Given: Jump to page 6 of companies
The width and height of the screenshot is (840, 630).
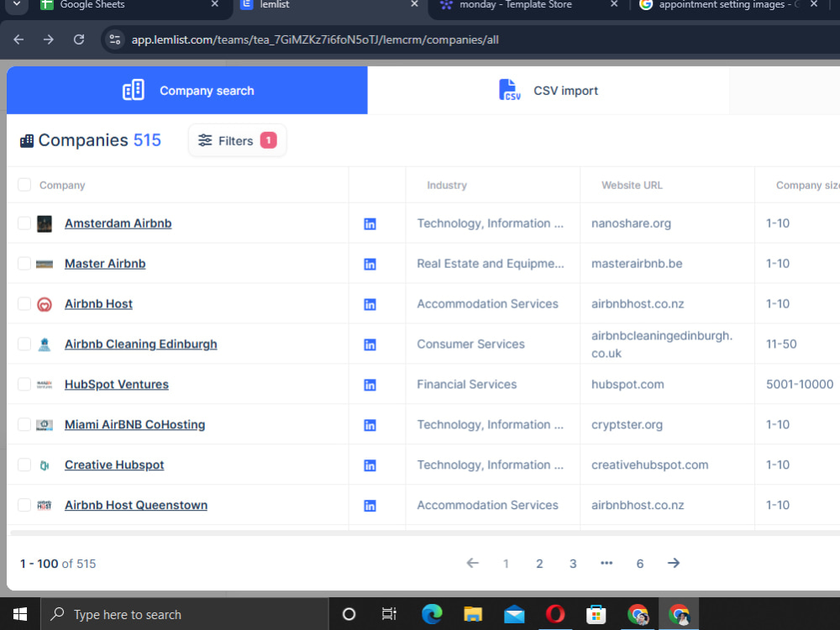Looking at the screenshot, I should pyautogui.click(x=639, y=564).
